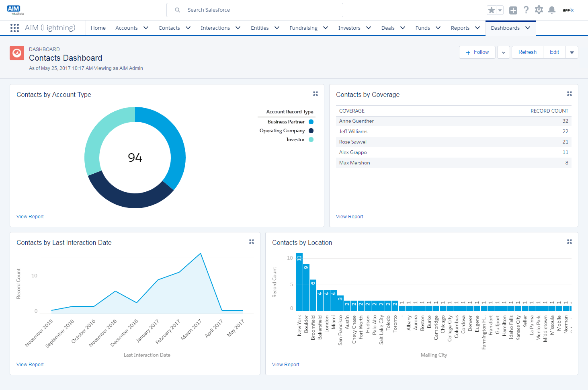This screenshot has height=390, width=588.
Task: Expand the Contacts by Coverage component
Action: (x=570, y=94)
